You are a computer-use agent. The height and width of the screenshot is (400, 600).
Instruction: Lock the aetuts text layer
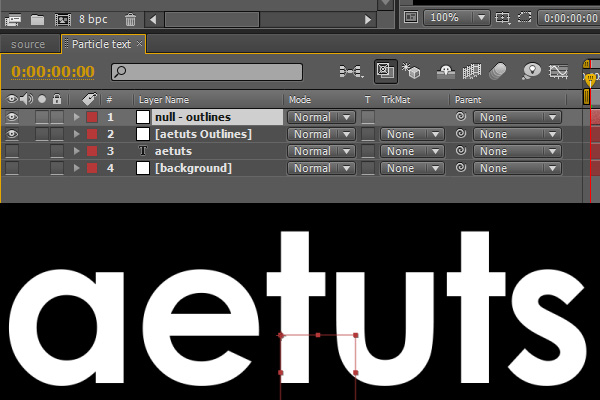coord(57,151)
